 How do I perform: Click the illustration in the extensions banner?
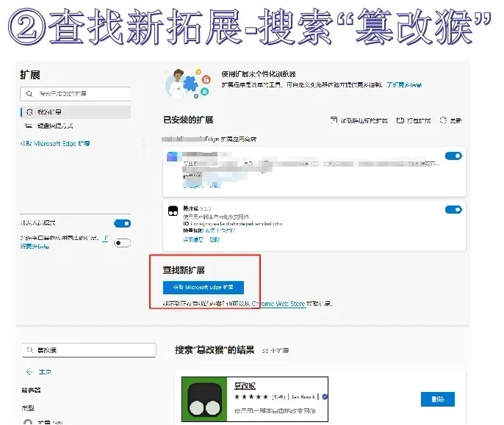click(x=188, y=83)
